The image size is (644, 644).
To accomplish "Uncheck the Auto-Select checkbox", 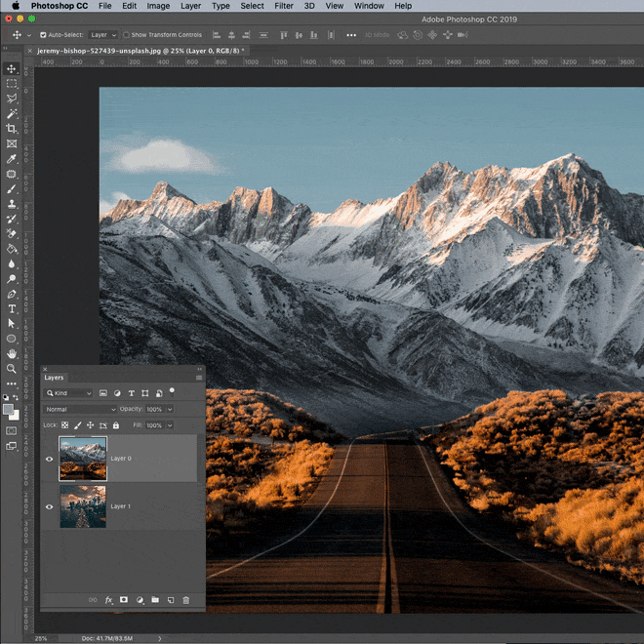I will 43,35.
